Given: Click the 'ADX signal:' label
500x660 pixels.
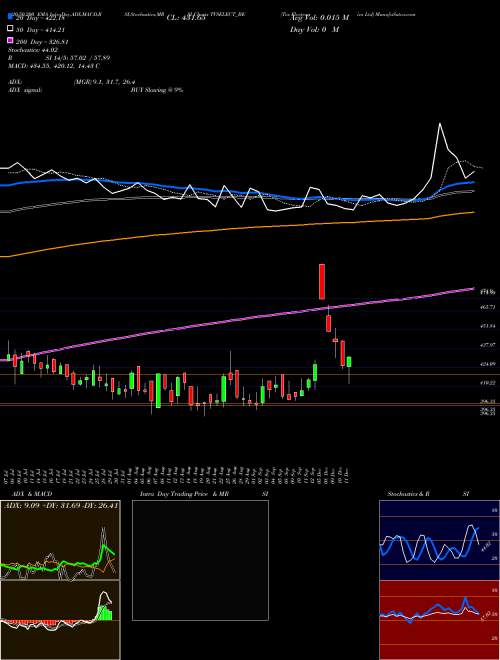Looking at the screenshot, I should point(25,90).
